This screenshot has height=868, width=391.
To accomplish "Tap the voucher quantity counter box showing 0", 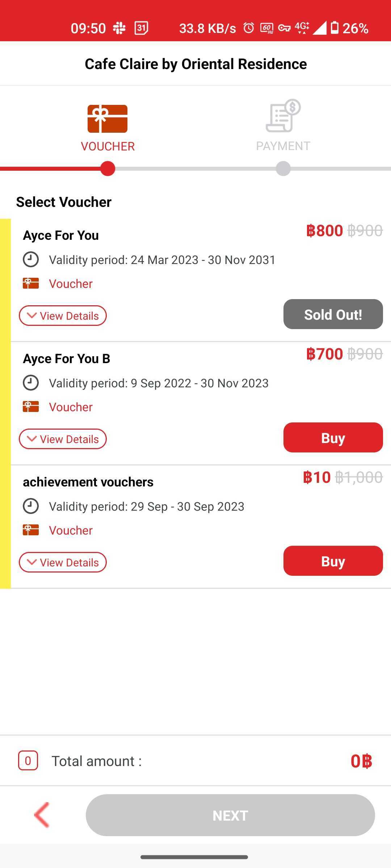I will 28,761.
